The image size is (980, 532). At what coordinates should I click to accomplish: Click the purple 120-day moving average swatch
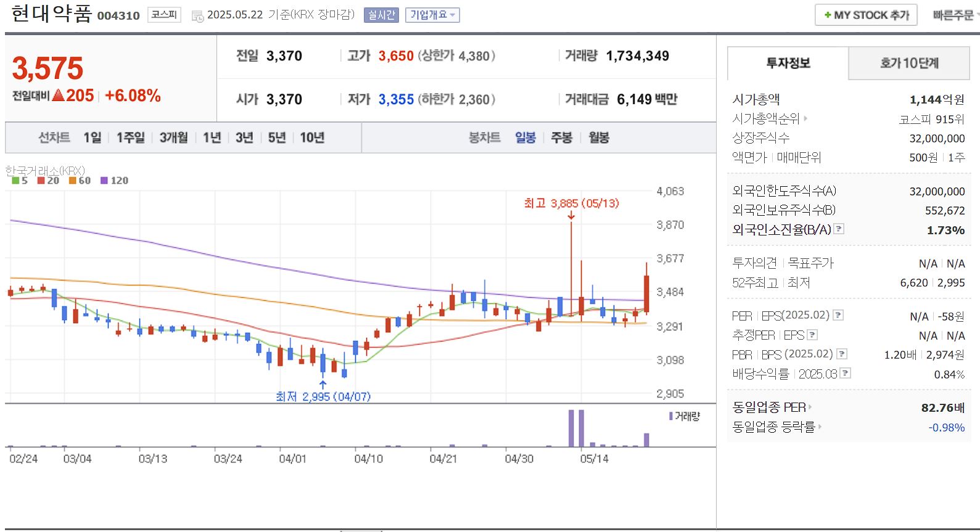coord(104,181)
